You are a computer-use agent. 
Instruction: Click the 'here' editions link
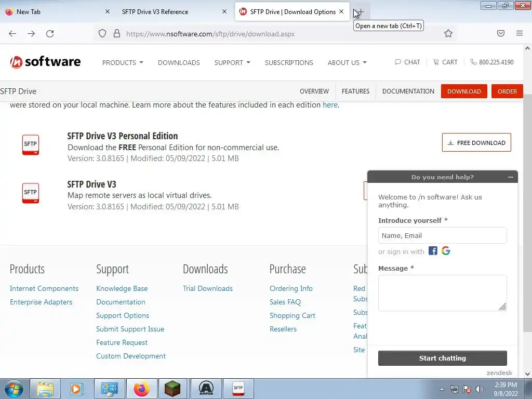click(x=330, y=105)
